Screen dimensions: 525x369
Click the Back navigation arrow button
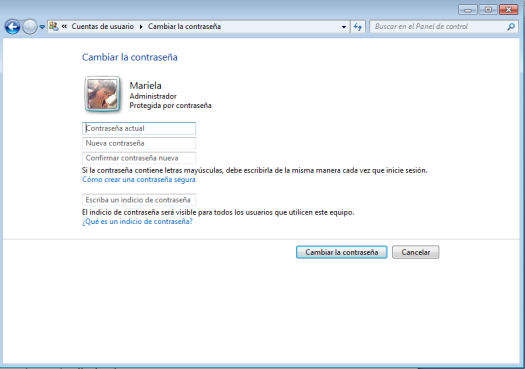pyautogui.click(x=12, y=27)
